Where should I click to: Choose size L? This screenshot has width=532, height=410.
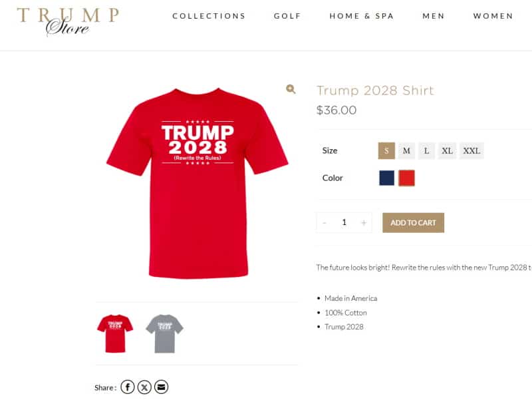[x=426, y=151]
